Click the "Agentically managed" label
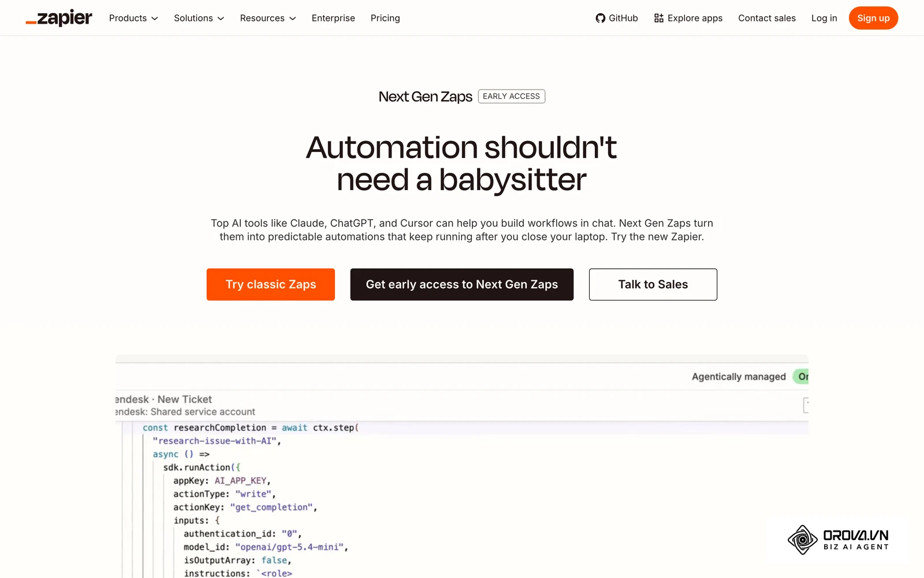This screenshot has height=578, width=924. [739, 377]
